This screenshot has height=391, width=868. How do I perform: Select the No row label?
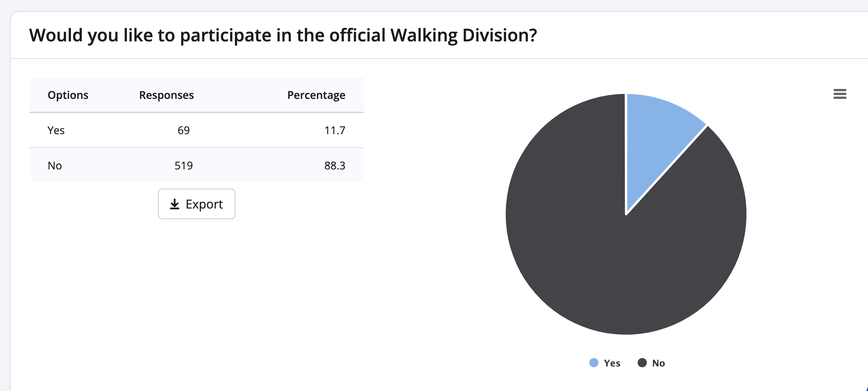55,166
